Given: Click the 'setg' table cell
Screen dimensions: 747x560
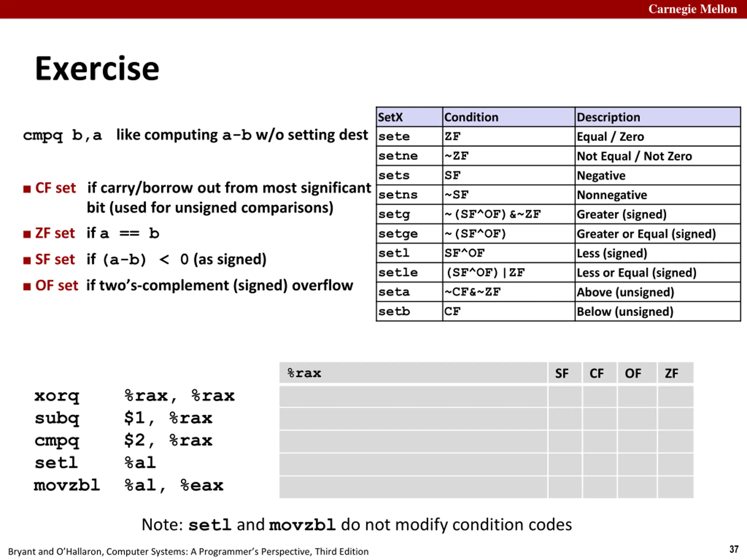Looking at the screenshot, I should pos(409,214).
